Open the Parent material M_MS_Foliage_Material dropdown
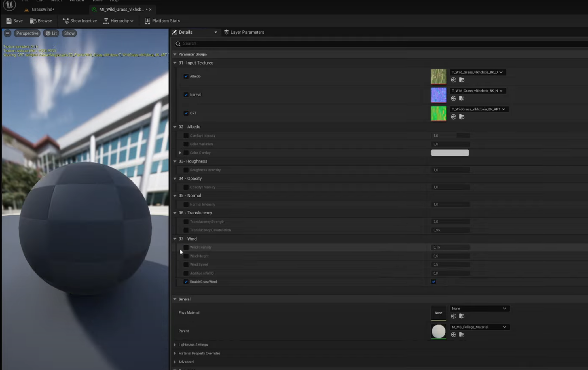This screenshot has width=588, height=370. pos(479,327)
